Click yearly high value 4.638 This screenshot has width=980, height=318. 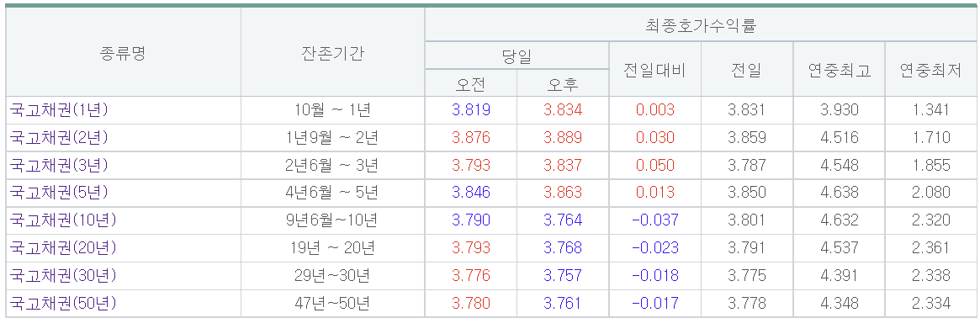pyautogui.click(x=839, y=193)
